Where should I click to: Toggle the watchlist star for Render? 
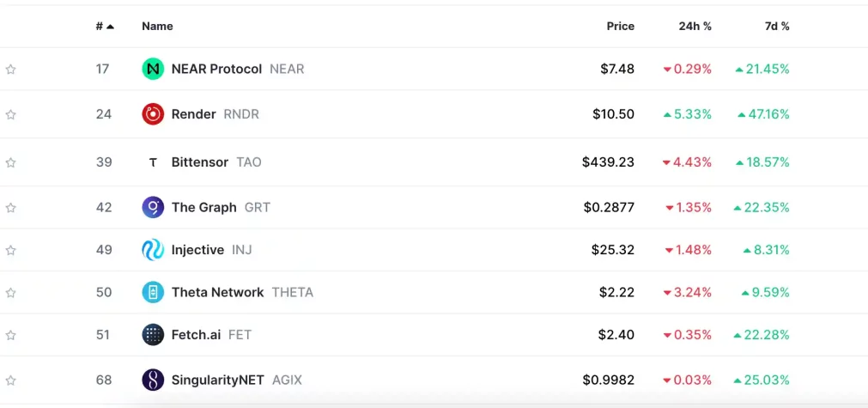11,114
